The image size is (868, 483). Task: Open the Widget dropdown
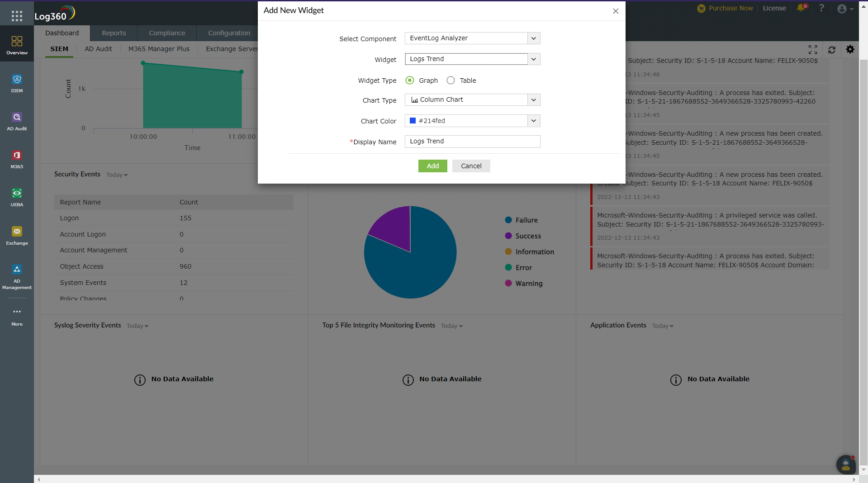pos(472,59)
